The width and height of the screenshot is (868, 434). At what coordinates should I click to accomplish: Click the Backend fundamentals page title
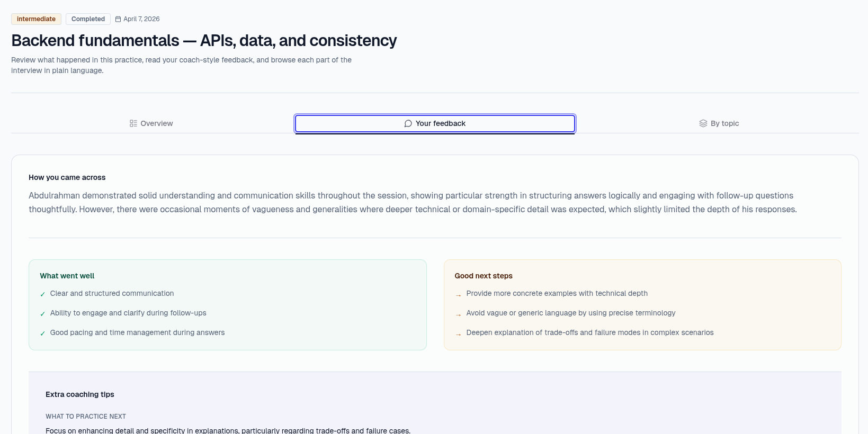pyautogui.click(x=204, y=41)
